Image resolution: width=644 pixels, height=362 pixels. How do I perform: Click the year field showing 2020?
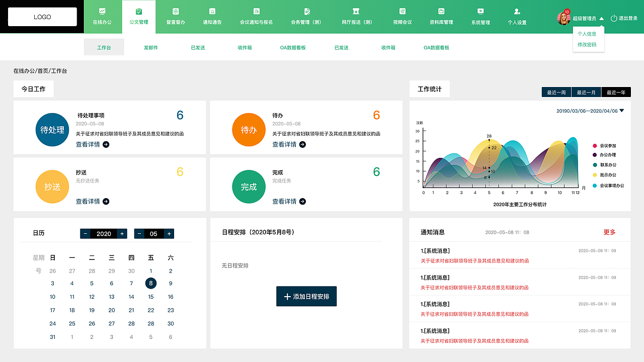pos(104,234)
